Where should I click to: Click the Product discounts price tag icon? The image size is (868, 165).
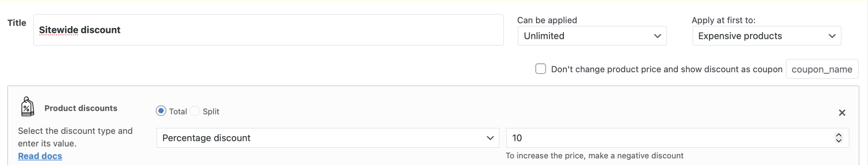[27, 107]
